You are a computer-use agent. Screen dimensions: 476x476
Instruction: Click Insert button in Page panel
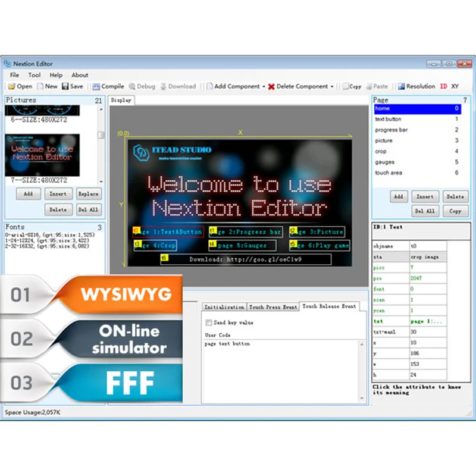click(425, 197)
